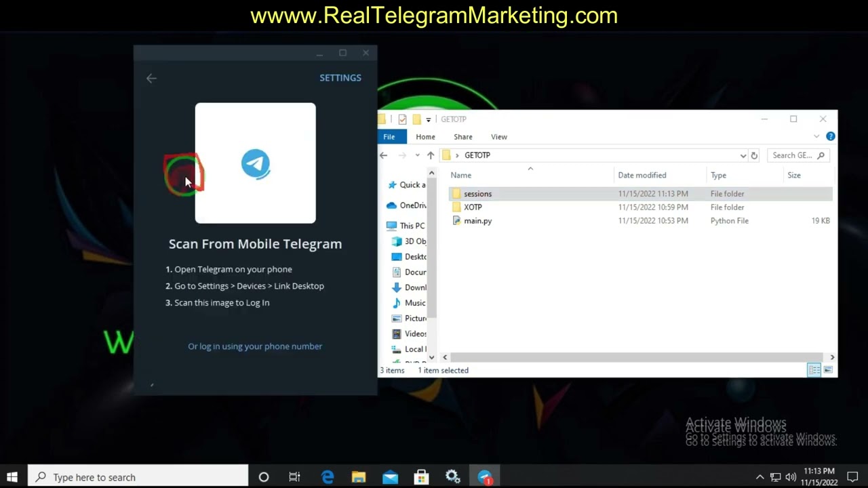
Task: Open OneDrive in the navigation pane
Action: coord(407,205)
